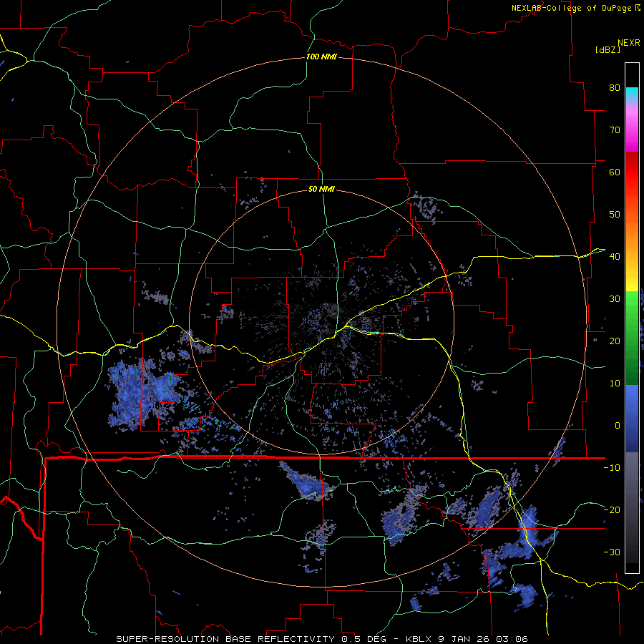Screen dimensions: 644x644
Task: Click the yellow segment of the color bar
Action: [x=632, y=277]
